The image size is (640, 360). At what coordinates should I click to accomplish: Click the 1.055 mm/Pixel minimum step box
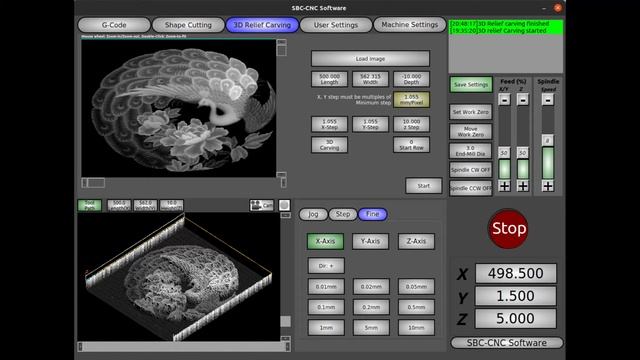(x=411, y=100)
